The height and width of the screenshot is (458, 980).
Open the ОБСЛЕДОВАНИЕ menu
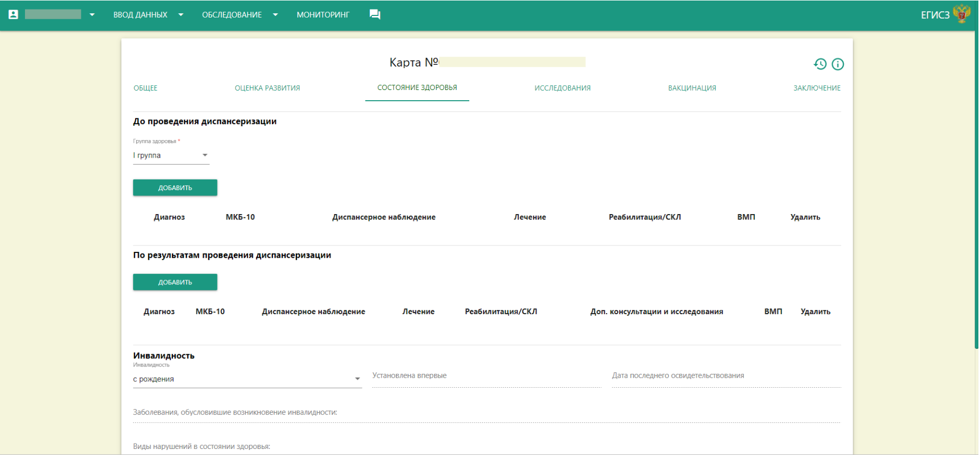(x=232, y=15)
